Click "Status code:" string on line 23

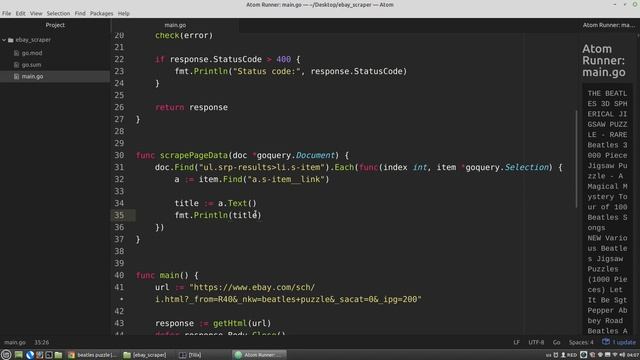tap(267, 71)
